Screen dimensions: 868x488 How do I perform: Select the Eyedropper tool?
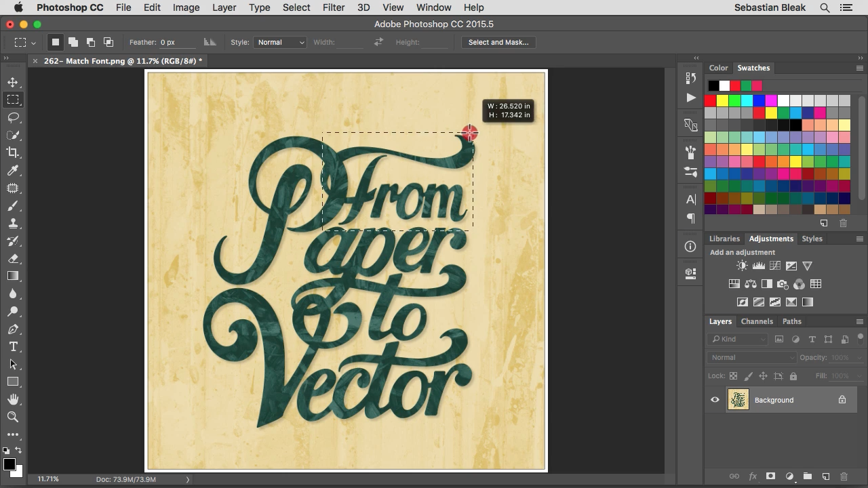(13, 171)
